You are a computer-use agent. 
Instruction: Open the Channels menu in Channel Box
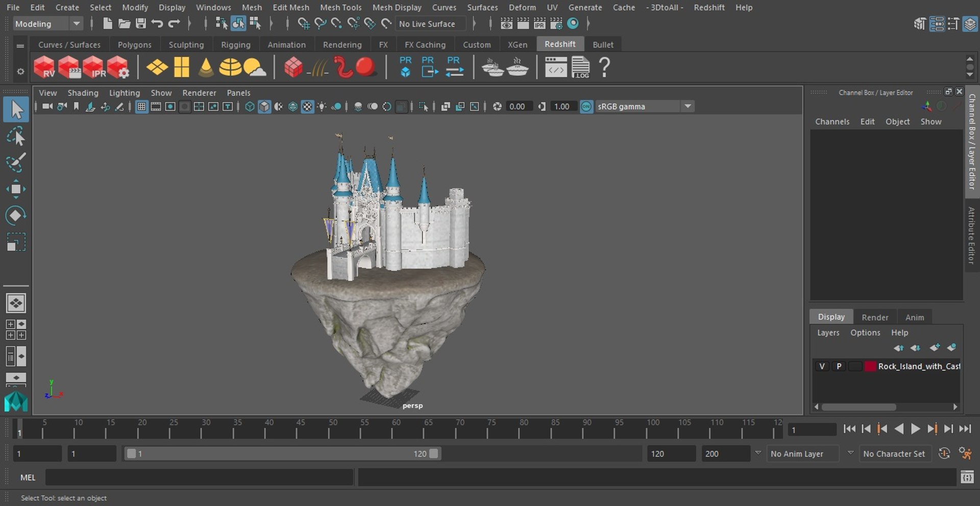[832, 122]
